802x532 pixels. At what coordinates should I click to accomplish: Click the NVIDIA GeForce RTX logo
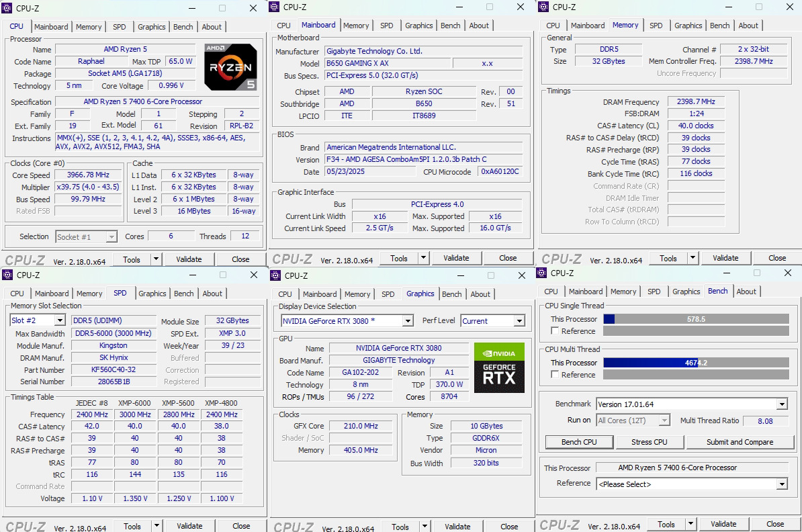tap(499, 368)
